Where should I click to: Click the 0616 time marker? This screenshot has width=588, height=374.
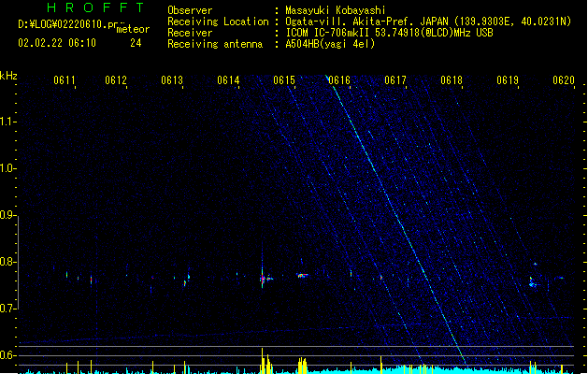tap(339, 80)
